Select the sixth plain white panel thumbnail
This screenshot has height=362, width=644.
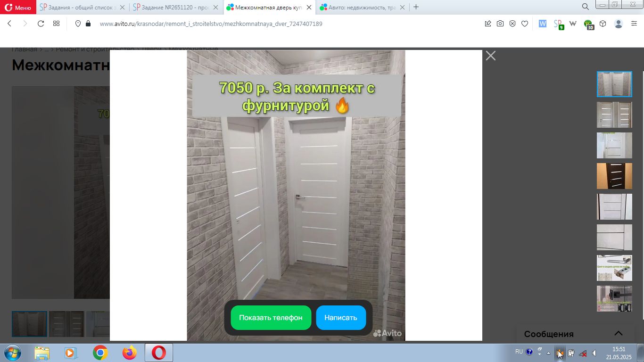click(614, 238)
